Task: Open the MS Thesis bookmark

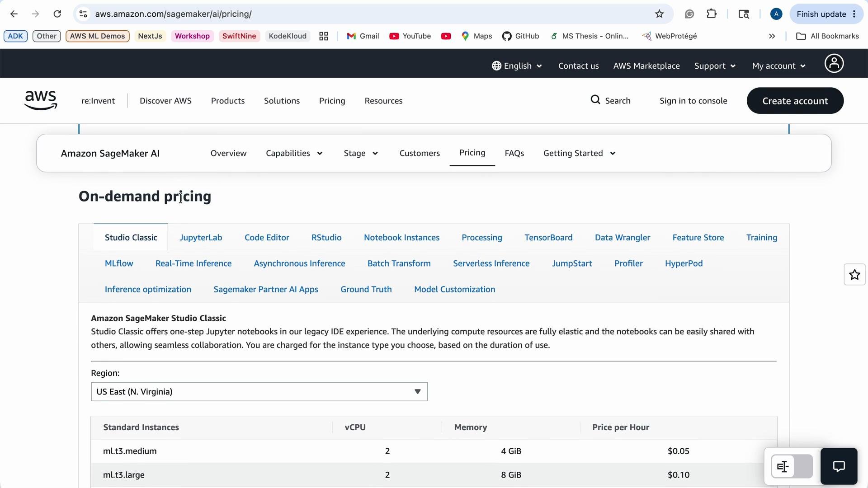Action: (x=590, y=36)
